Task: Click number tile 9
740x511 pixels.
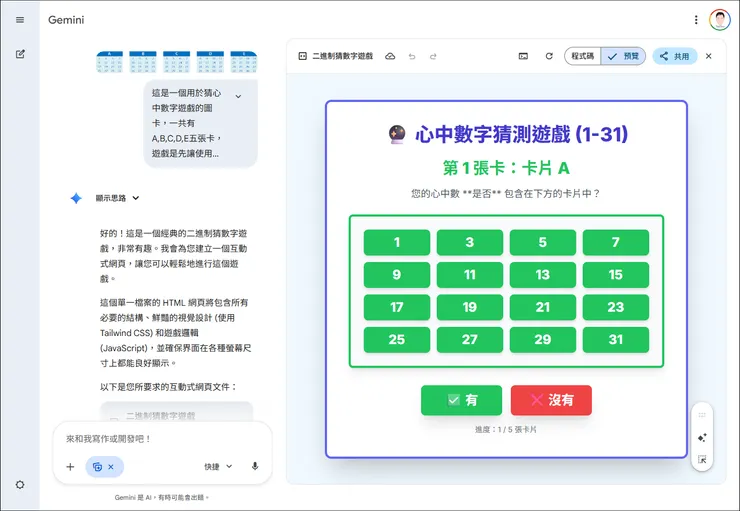Action: pos(397,275)
